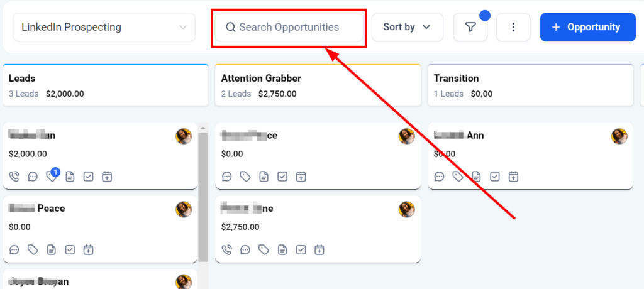Viewport: 644px width, 289px height.
Task: Click the calendar icon on the Transition card
Action: pos(514,177)
